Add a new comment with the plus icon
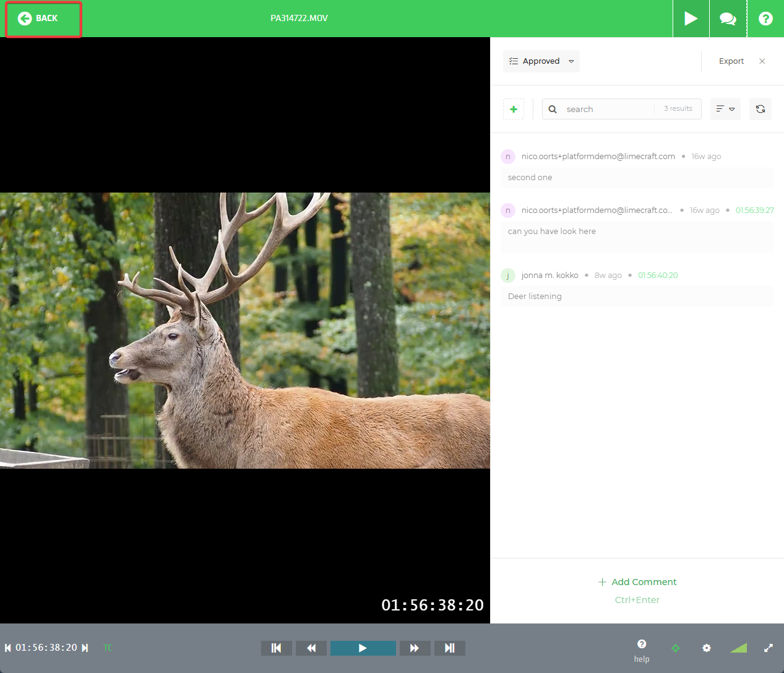Viewport: 784px width, 673px height. pos(514,109)
